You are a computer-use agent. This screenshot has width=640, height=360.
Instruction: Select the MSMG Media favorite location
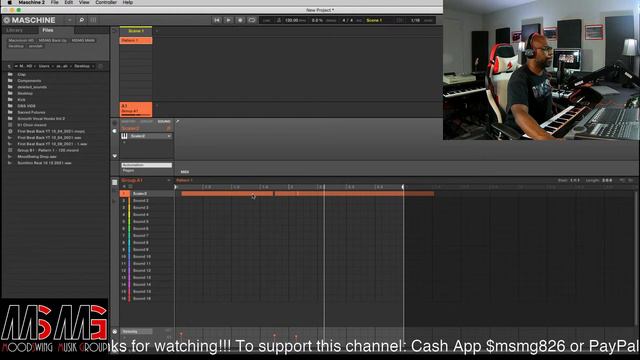[83, 40]
